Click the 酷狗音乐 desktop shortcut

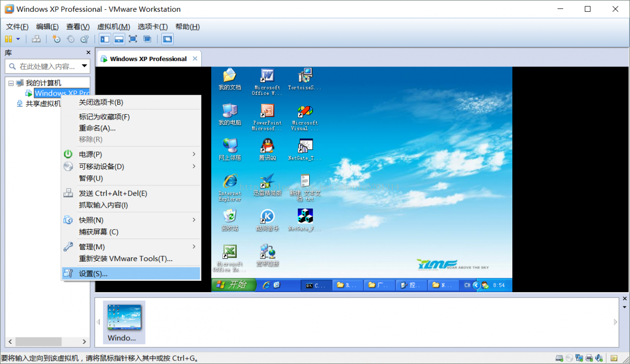[267, 220]
